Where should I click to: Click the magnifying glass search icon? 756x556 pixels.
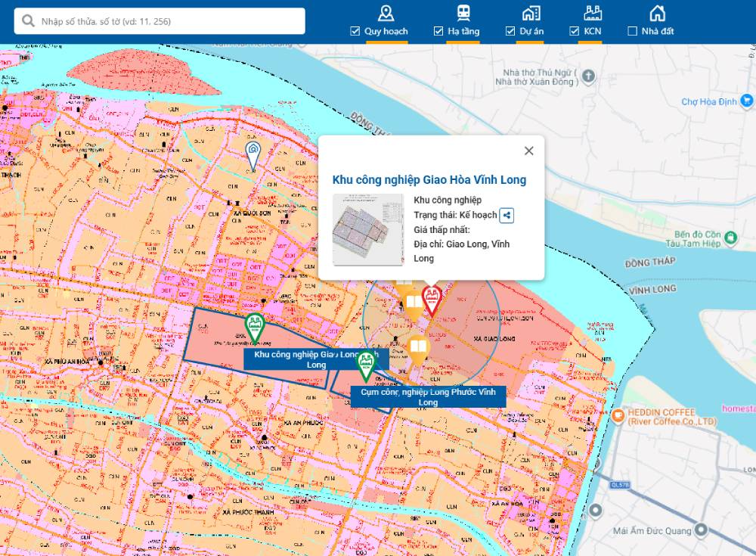tap(29, 21)
